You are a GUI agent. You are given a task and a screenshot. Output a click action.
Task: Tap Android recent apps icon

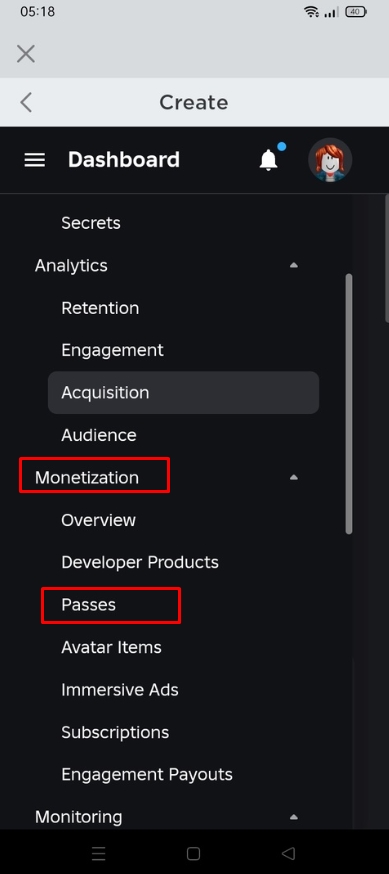(x=99, y=853)
